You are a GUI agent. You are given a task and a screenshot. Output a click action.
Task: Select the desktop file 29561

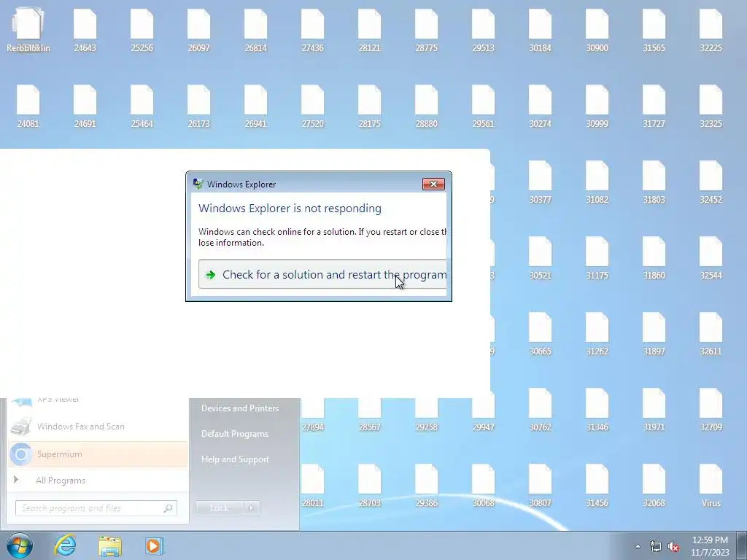pyautogui.click(x=484, y=106)
